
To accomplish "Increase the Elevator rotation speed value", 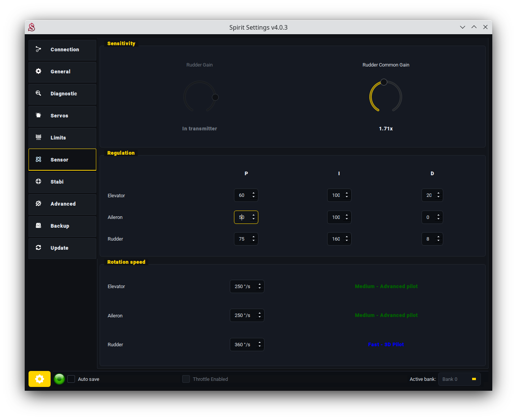I will pyautogui.click(x=259, y=284).
